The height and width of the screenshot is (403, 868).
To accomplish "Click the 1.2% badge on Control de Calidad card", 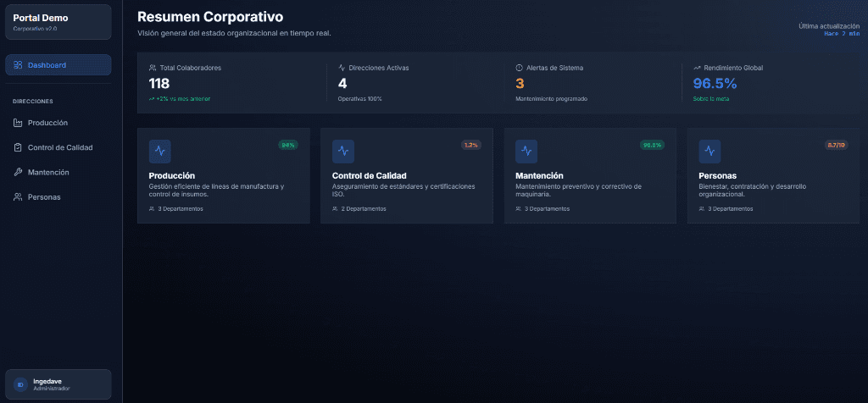I will [471, 145].
